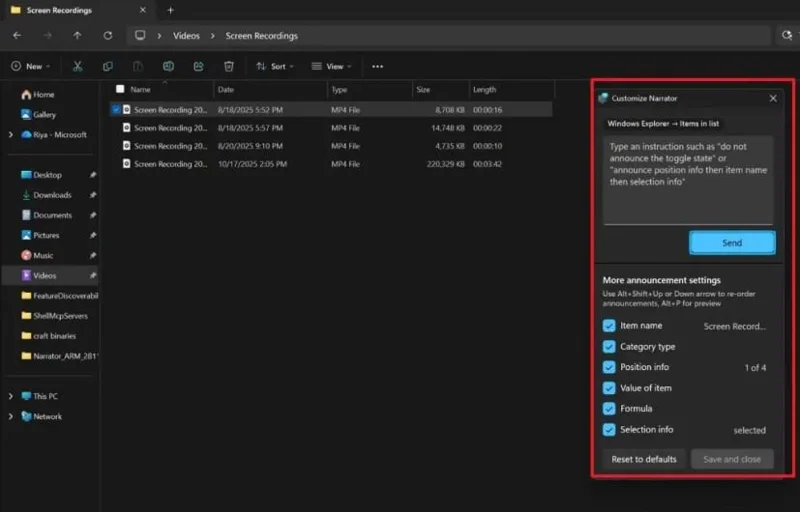Sort by the Date column header
Viewport: 800px width, 512px height.
[x=270, y=90]
